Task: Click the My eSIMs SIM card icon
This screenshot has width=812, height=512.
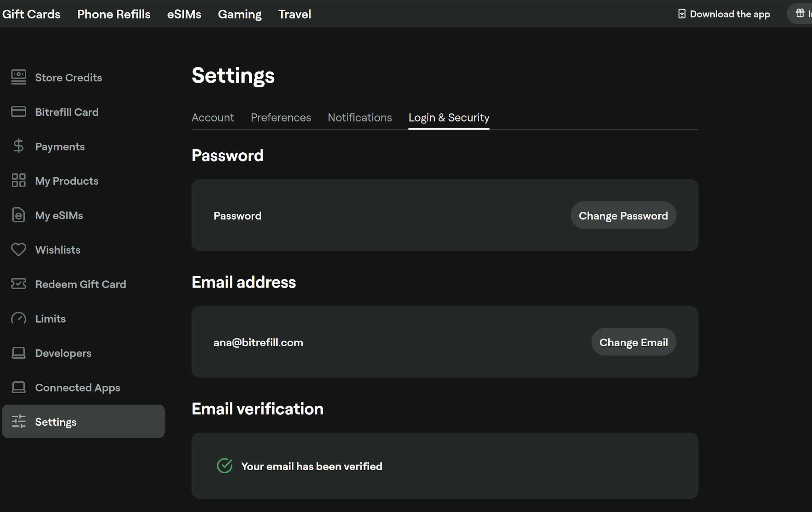Action: (x=18, y=215)
